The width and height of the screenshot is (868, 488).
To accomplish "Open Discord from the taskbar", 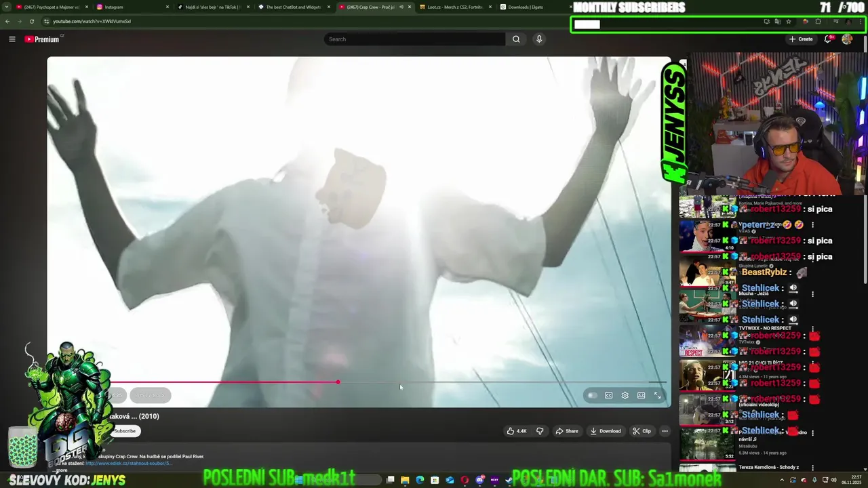I will (x=479, y=480).
